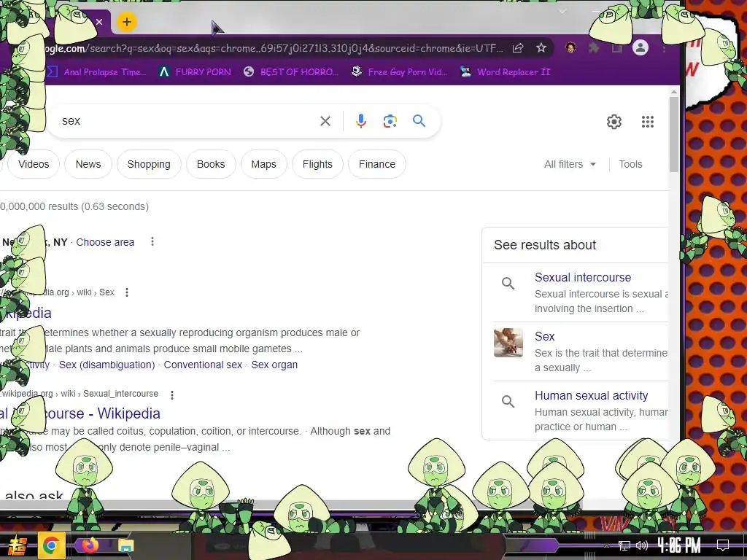
Task: Click magnifier icon beside Human sexual activity
Action: click(508, 402)
